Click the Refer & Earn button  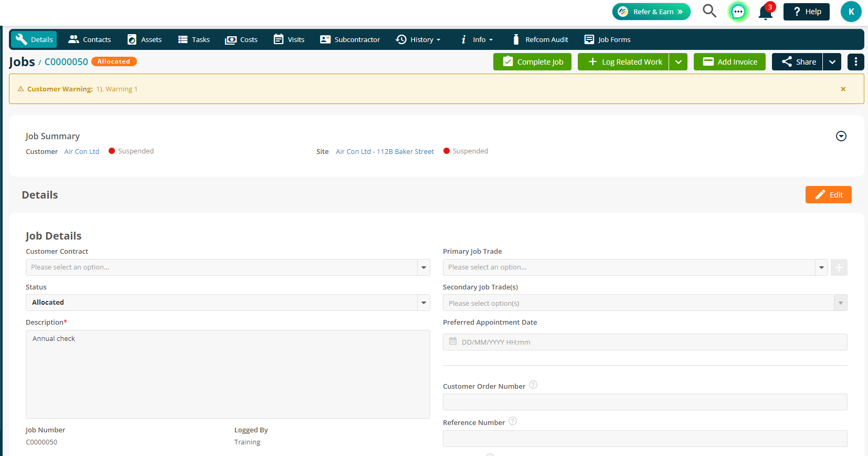point(651,12)
